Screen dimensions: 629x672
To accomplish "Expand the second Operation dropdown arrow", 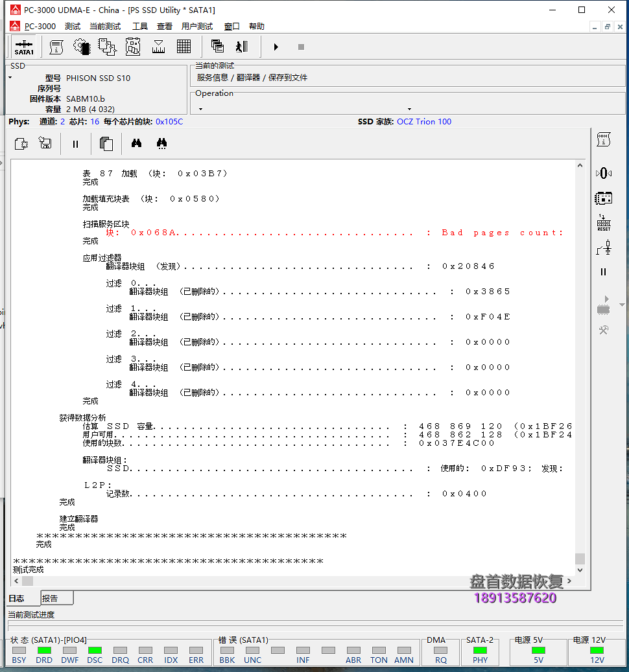I will (x=409, y=109).
